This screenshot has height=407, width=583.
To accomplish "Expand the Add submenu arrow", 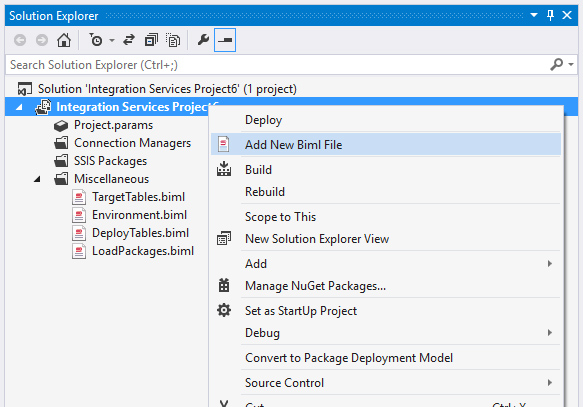I will 550,264.
